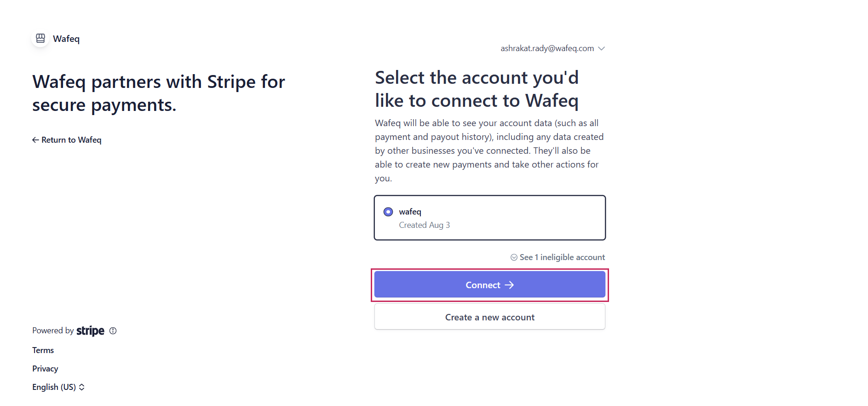Image resolution: width=868 pixels, height=406 pixels.
Task: Open the ashrakat.rady@wafeq.com account menu
Action: click(x=547, y=48)
